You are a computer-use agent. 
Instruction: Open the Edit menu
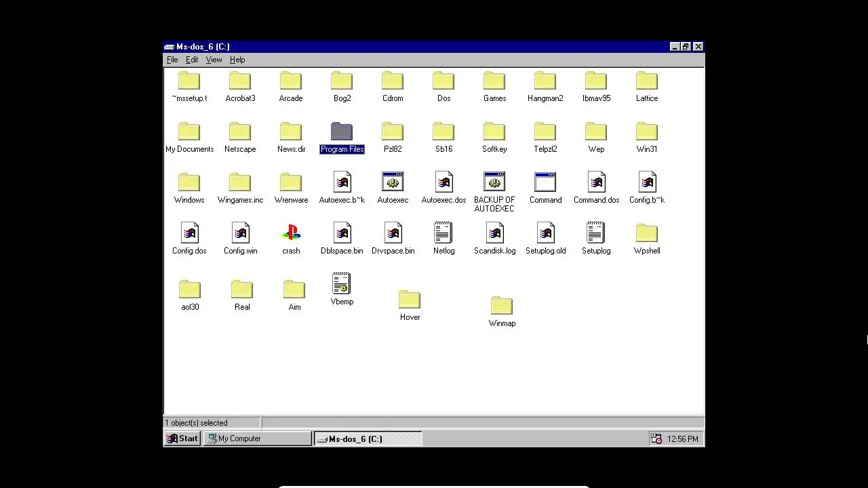click(192, 60)
